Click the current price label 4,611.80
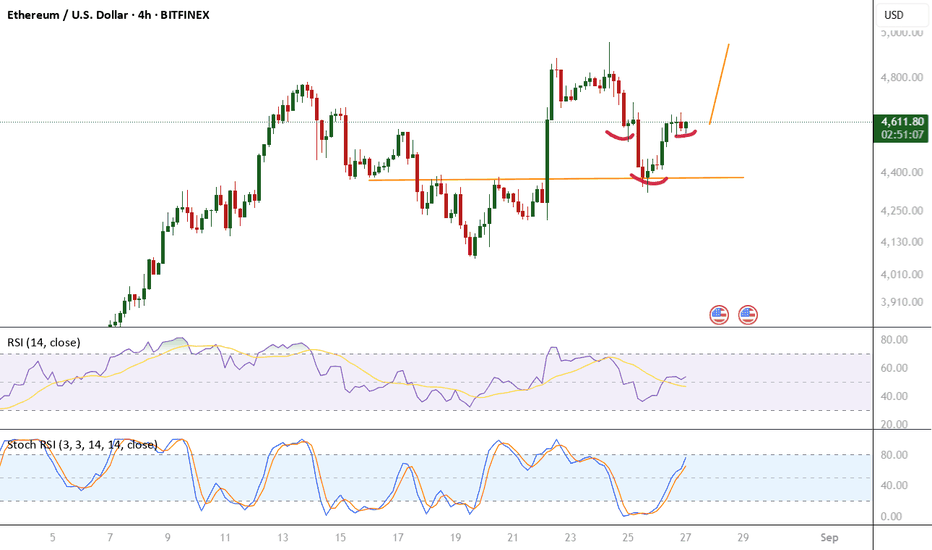Screen dimensions: 932x550 (902, 121)
